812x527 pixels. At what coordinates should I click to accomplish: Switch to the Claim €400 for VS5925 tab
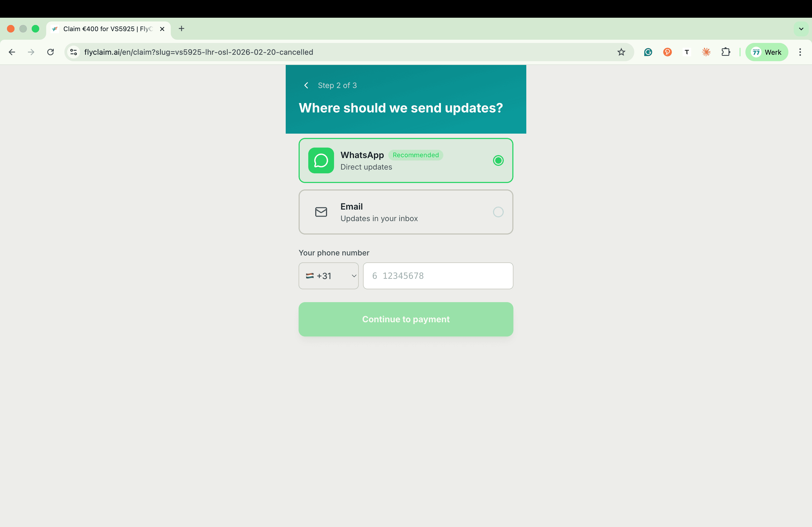pos(102,29)
